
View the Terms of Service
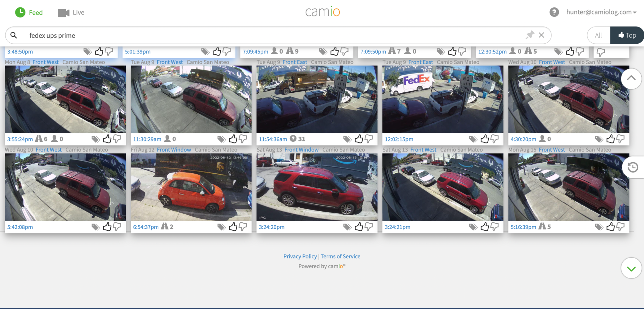340,256
